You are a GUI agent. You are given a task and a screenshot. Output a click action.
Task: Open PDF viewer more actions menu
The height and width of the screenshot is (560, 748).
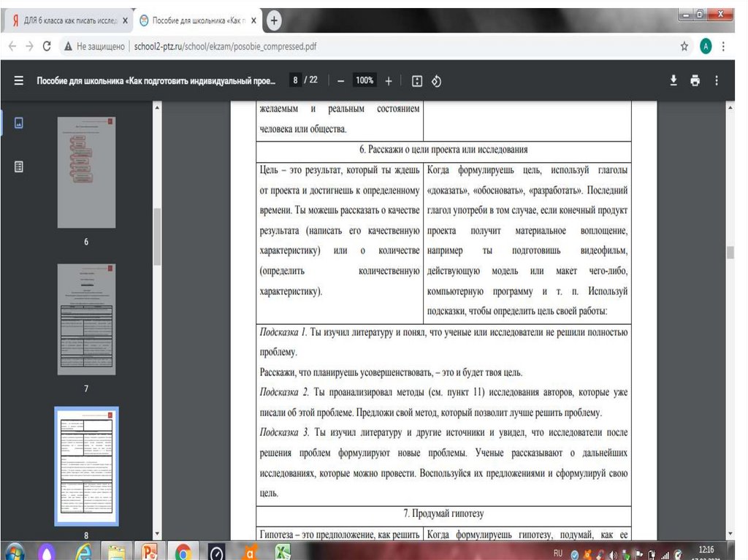tap(717, 81)
